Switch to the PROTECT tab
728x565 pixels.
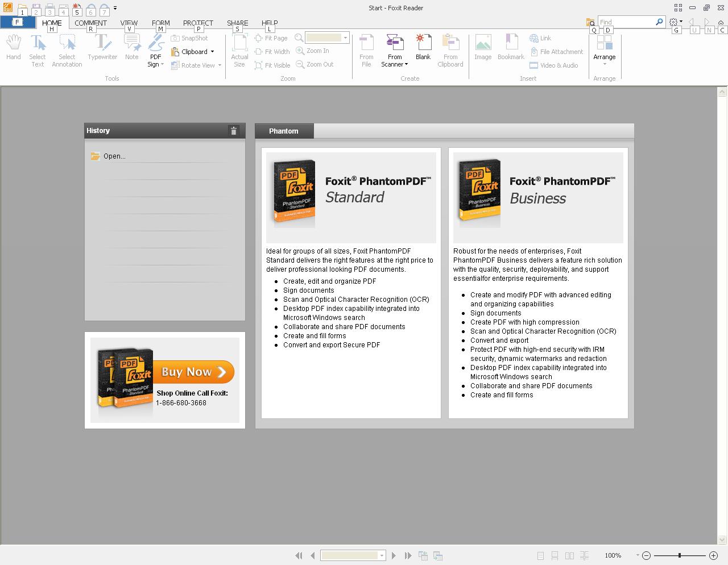(x=198, y=23)
